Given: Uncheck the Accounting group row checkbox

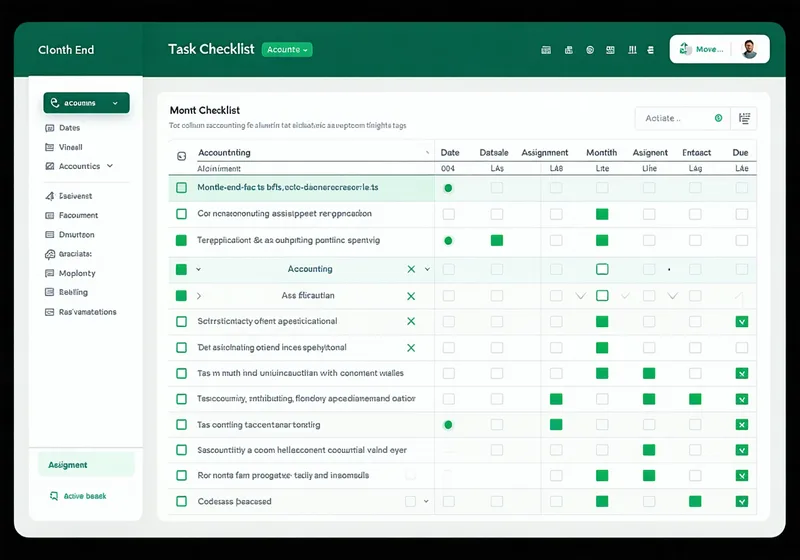Looking at the screenshot, I should click(x=181, y=269).
